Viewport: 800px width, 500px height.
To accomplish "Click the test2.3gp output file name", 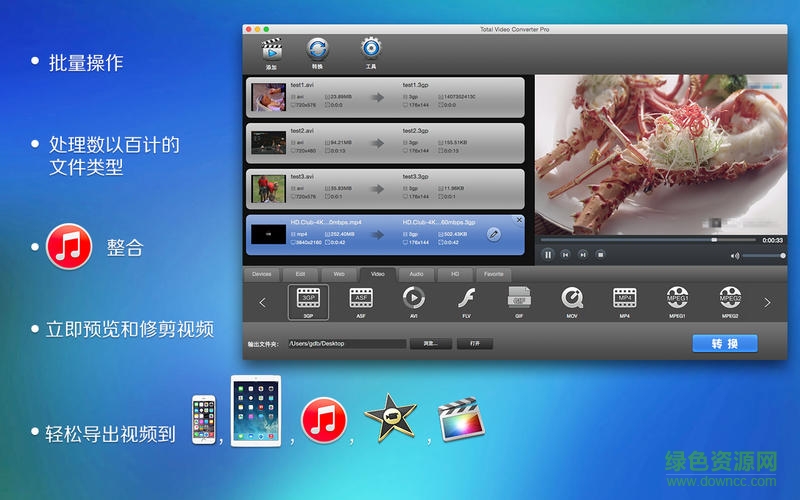I will pos(415,131).
